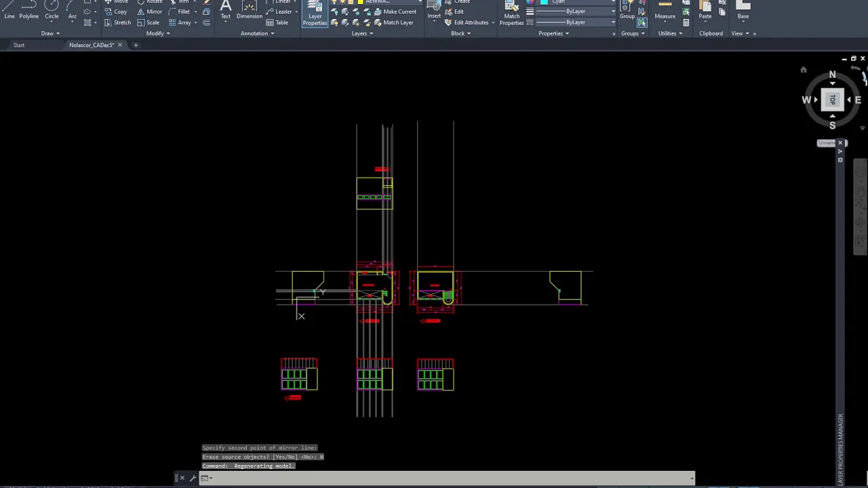Click the S direction on ViewCube compass

833,125
